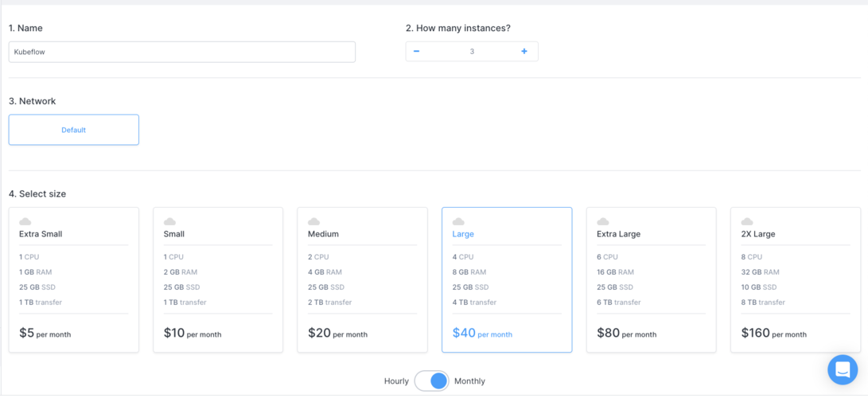
Task: Click the cloud icon above Medium
Action: (314, 221)
